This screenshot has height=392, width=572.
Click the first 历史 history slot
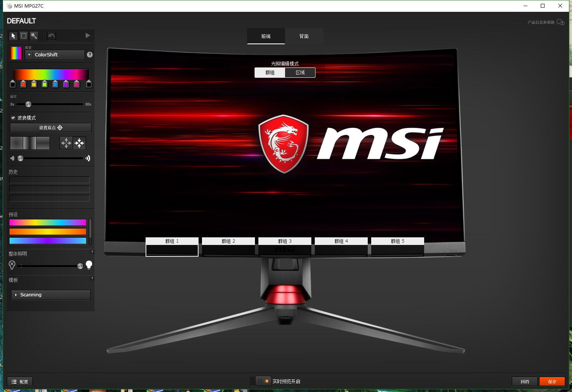50,180
